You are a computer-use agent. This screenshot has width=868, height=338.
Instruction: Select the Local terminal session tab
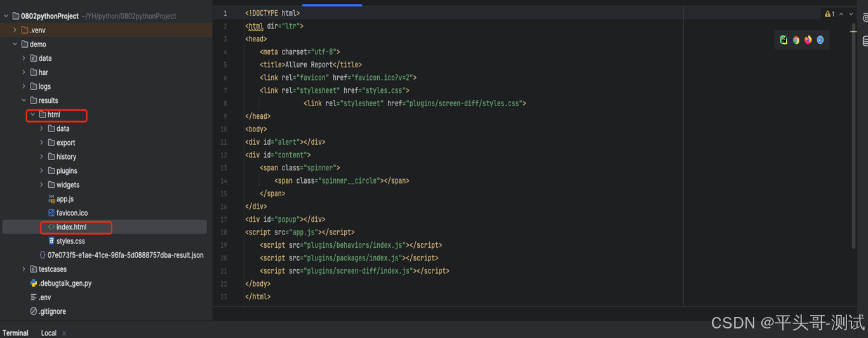point(49,333)
